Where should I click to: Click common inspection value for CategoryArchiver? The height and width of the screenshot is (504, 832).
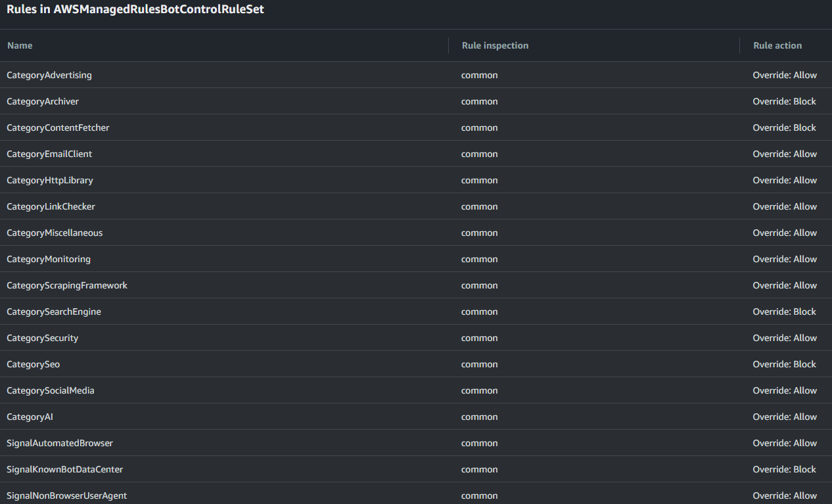tap(480, 101)
